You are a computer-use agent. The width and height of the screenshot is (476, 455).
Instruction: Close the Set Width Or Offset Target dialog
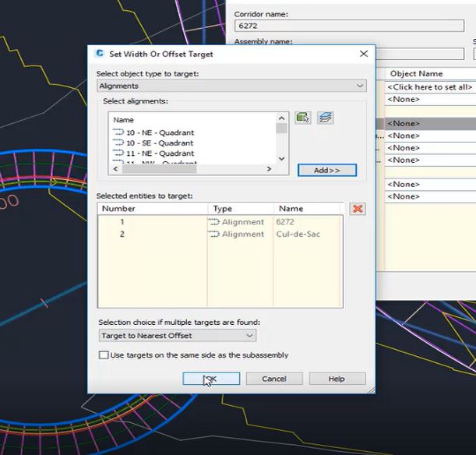pos(364,54)
